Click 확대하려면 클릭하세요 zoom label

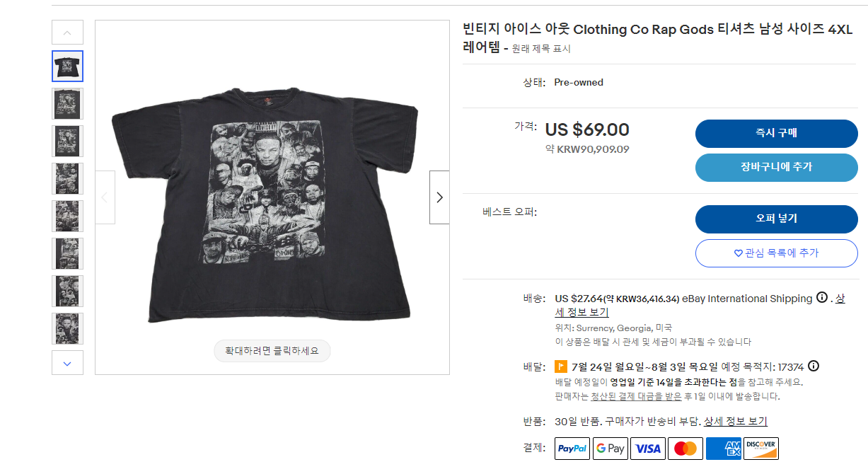(272, 351)
